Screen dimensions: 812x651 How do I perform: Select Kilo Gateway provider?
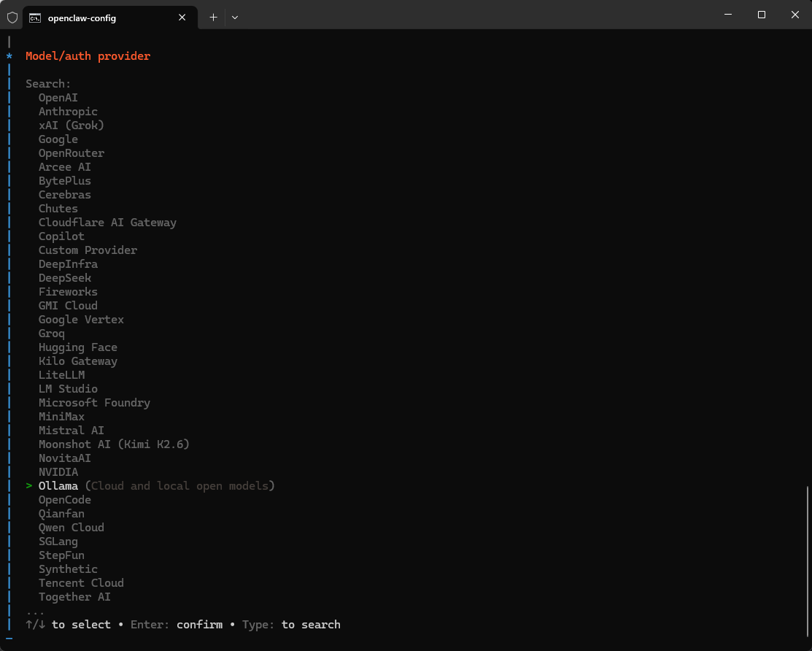click(77, 361)
